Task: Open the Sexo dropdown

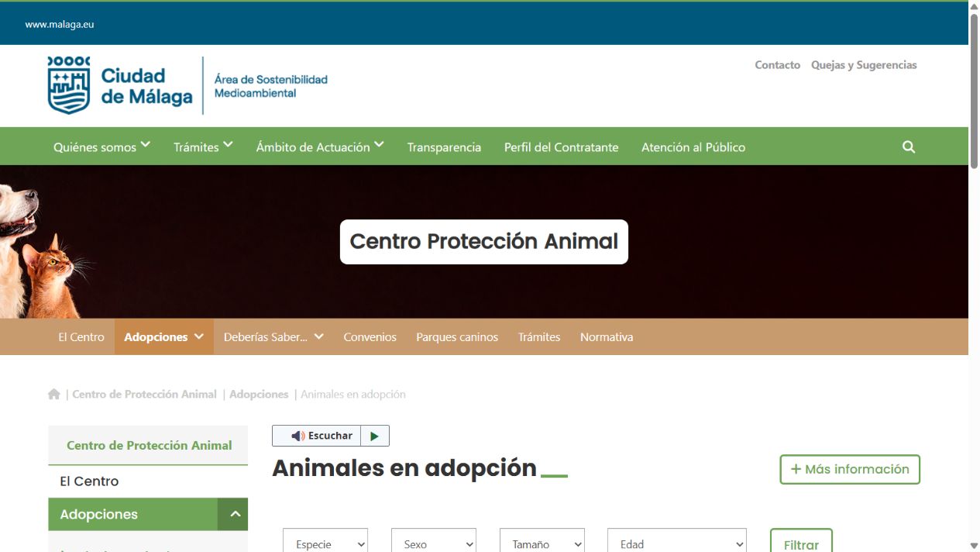Action: pos(434,544)
